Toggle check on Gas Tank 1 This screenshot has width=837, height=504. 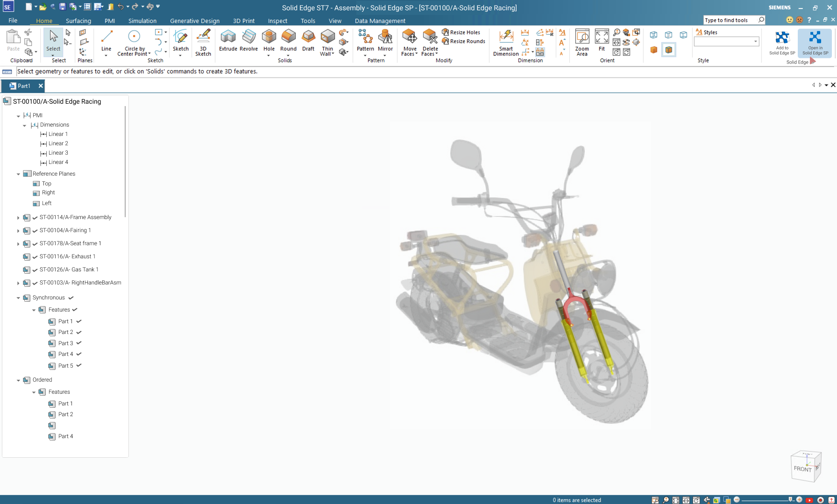35,270
